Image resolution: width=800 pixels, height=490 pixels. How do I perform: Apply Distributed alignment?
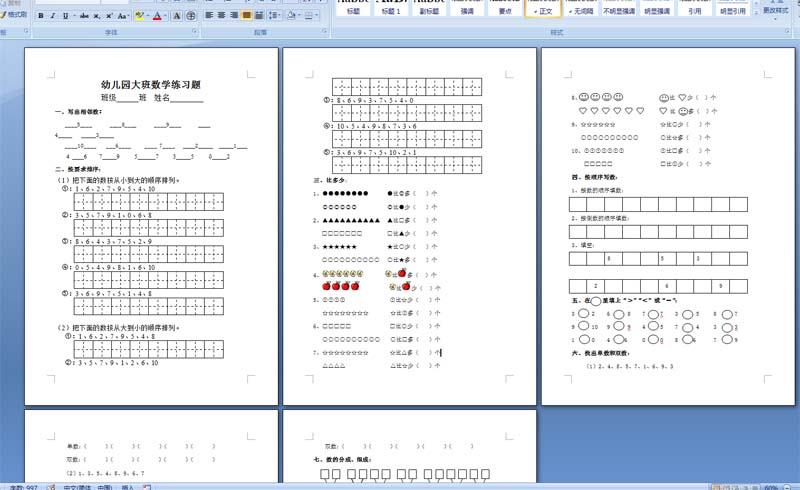(259, 15)
